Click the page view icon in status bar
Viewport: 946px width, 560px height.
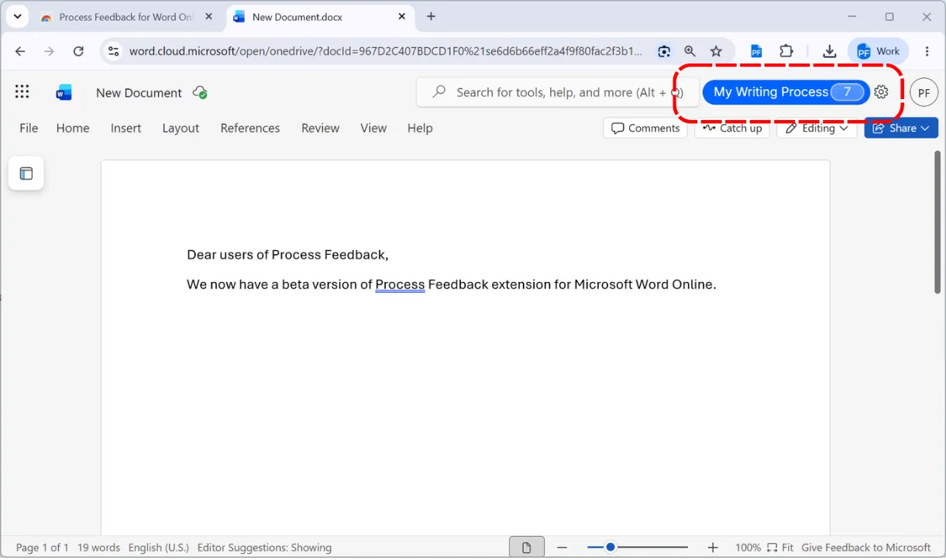coord(527,548)
